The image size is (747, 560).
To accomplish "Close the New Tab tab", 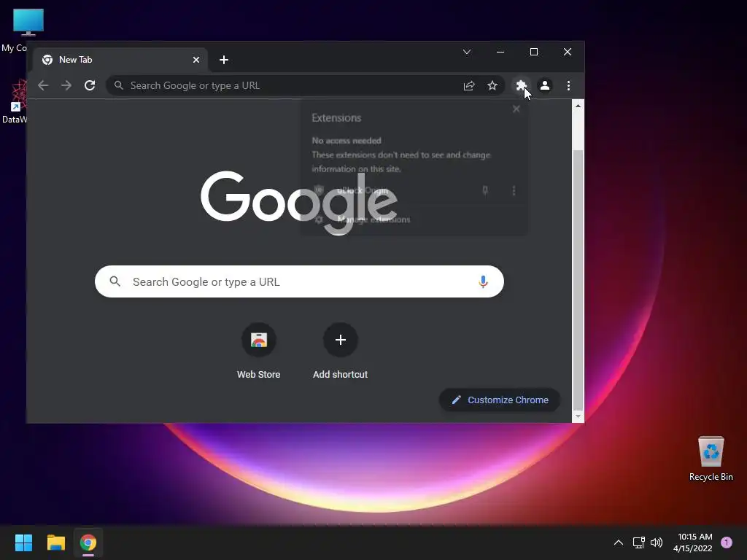I will pos(196,60).
